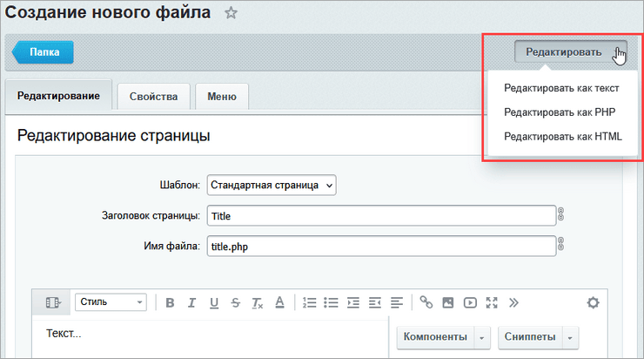Image resolution: width=644 pixels, height=359 pixels.
Task: Insert bulleted list
Action: [331, 303]
